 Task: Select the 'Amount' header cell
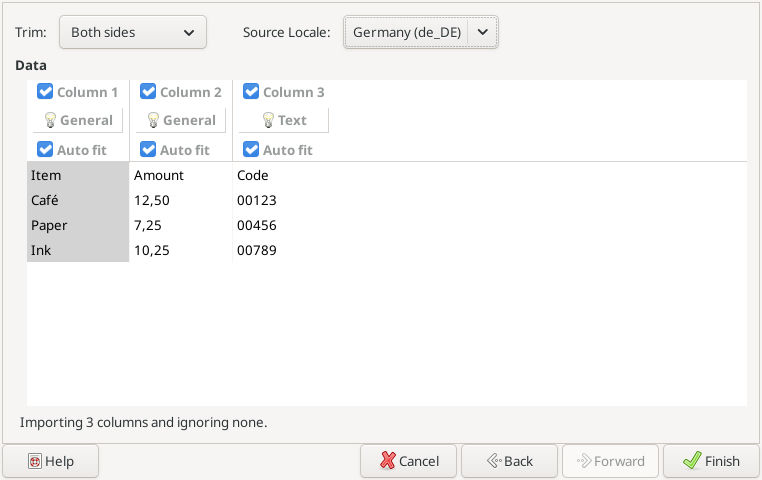point(181,175)
